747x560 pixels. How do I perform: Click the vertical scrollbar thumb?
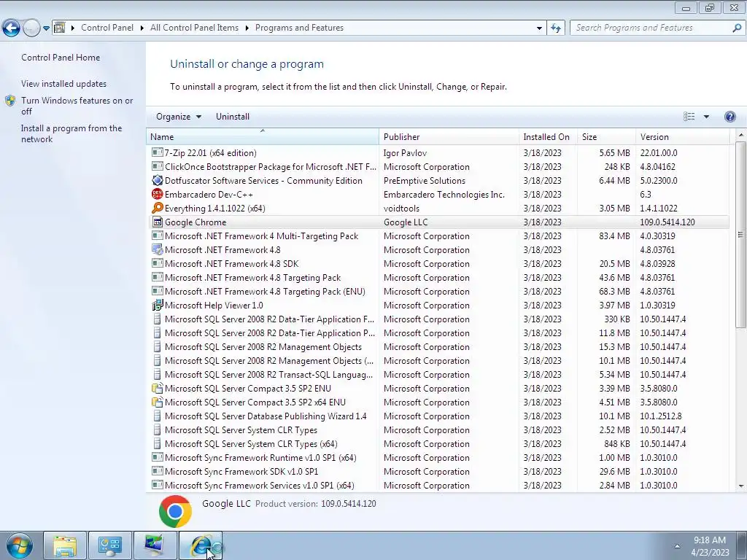point(741,235)
